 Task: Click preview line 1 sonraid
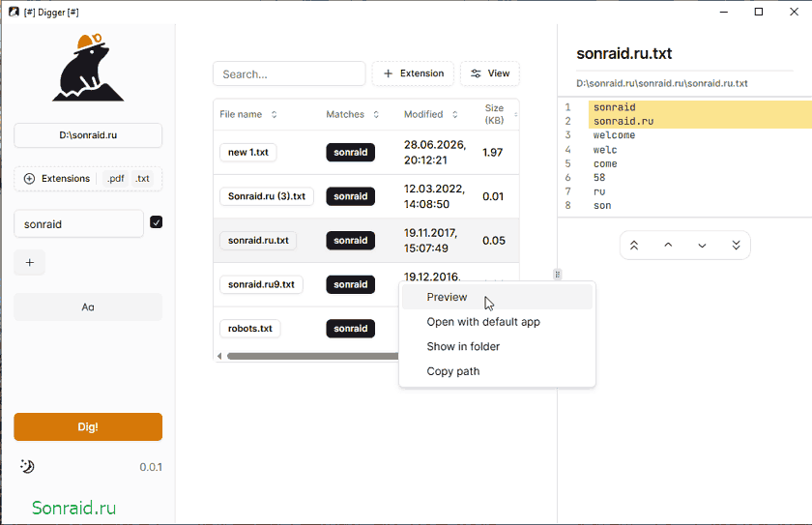pyautogui.click(x=614, y=107)
